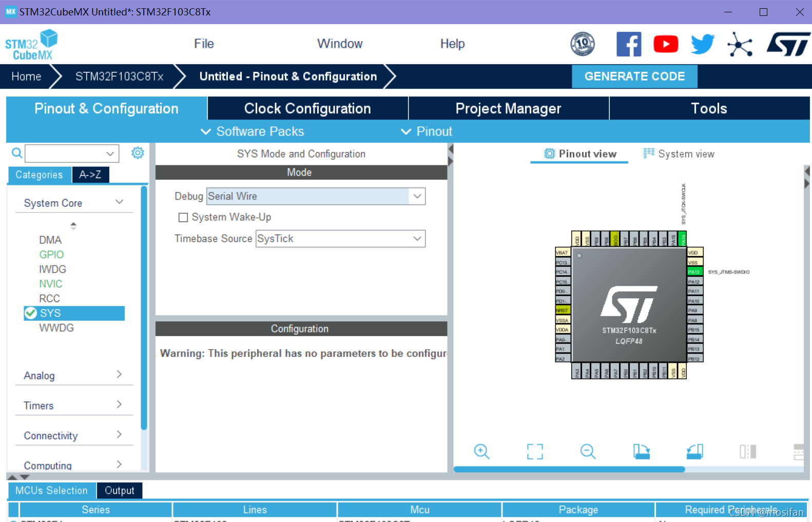Click the STM32F103C8Tx breadcrumb

click(119, 76)
